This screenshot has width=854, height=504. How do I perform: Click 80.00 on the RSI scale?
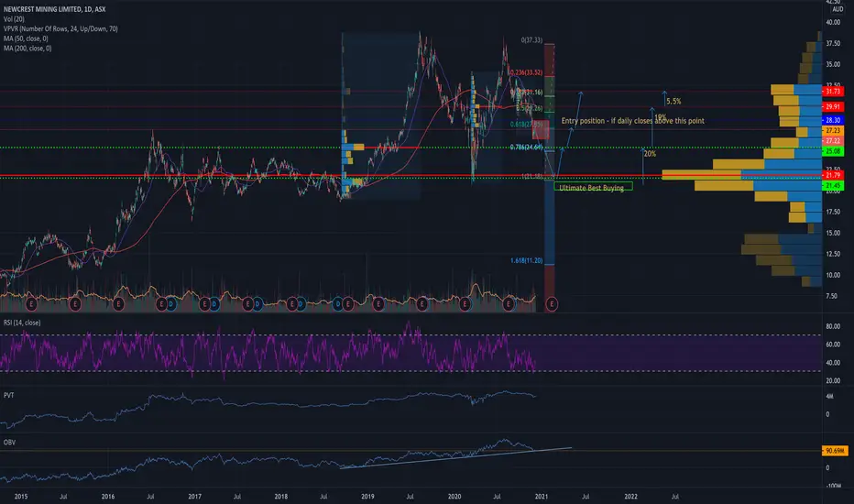click(833, 326)
